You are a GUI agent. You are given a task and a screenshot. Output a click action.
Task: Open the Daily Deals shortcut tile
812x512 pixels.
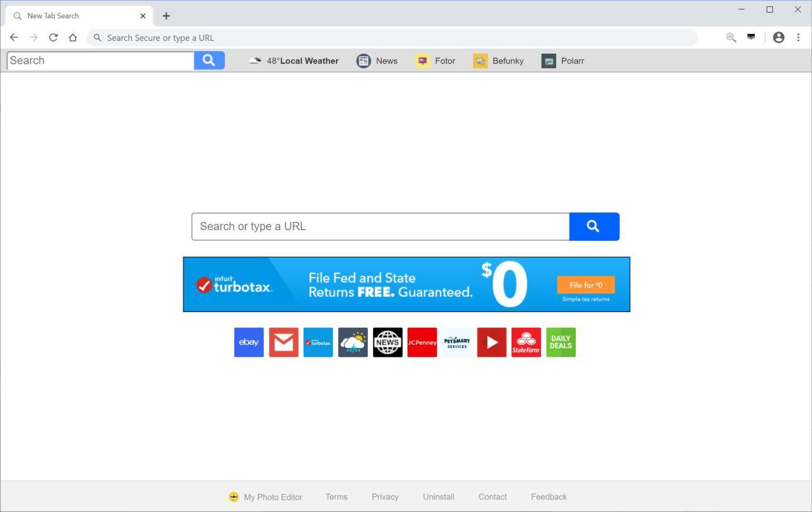coord(561,342)
